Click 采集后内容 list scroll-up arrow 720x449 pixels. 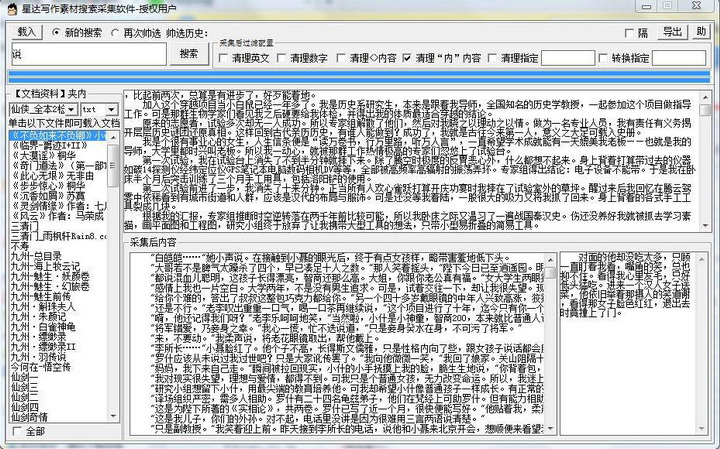(x=551, y=259)
